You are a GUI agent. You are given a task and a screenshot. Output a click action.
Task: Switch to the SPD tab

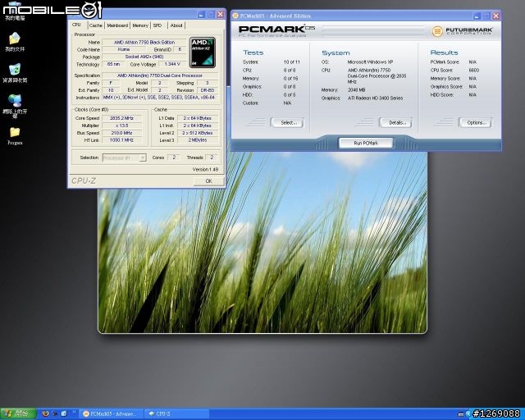157,25
